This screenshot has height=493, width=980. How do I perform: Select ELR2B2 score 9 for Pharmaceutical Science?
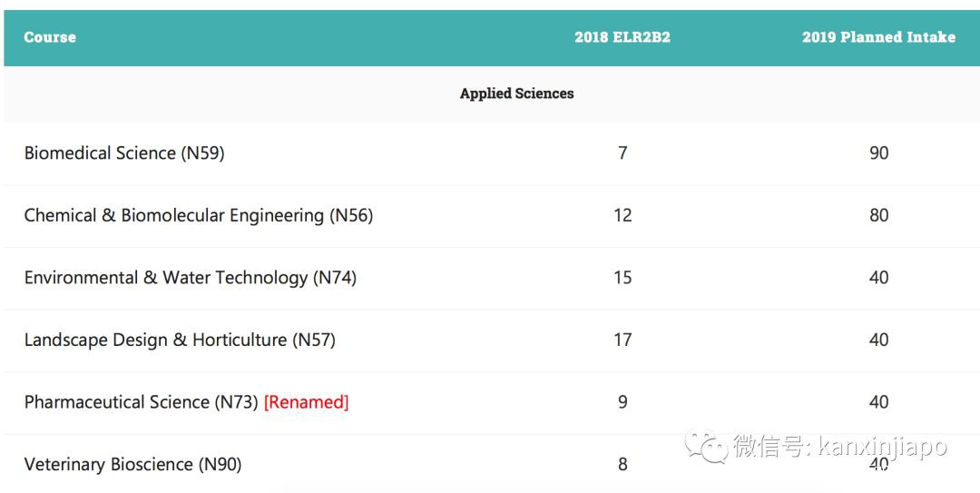pos(622,402)
